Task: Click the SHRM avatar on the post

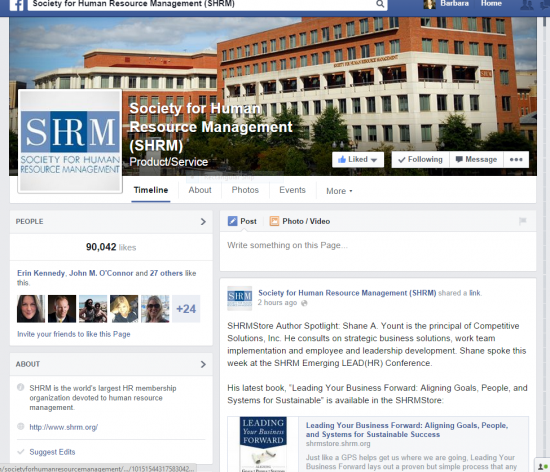Action: [240, 298]
